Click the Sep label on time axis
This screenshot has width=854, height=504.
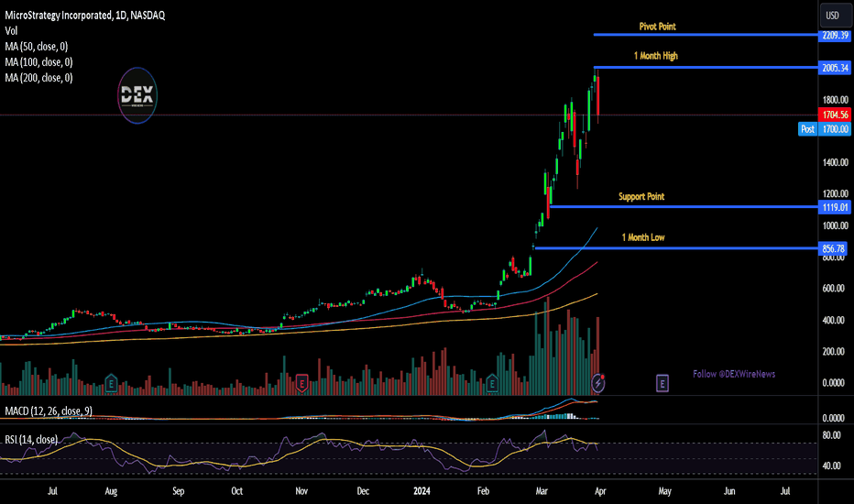(178, 491)
